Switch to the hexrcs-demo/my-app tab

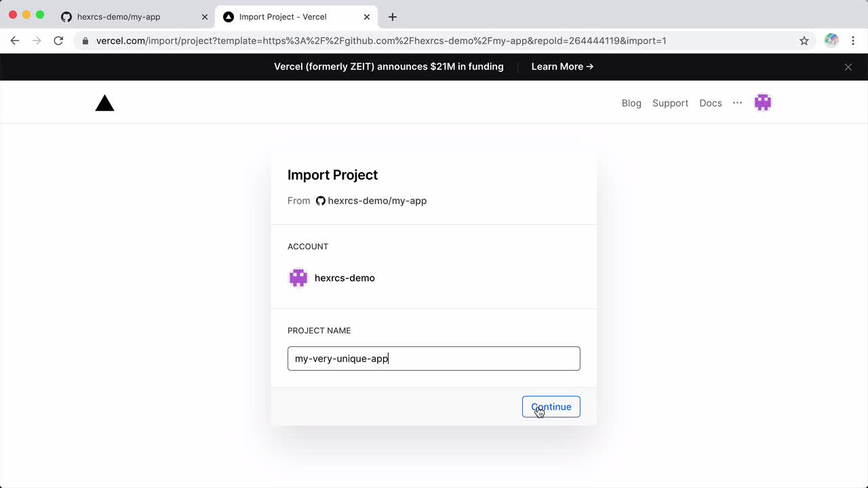(119, 17)
